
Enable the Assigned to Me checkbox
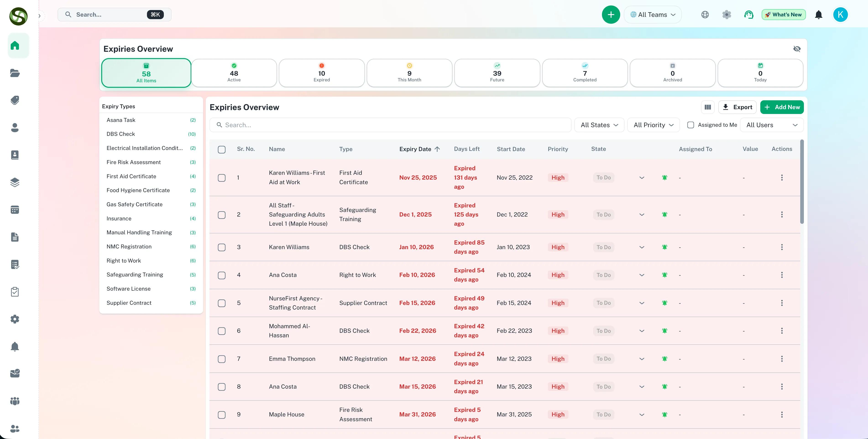tap(690, 125)
